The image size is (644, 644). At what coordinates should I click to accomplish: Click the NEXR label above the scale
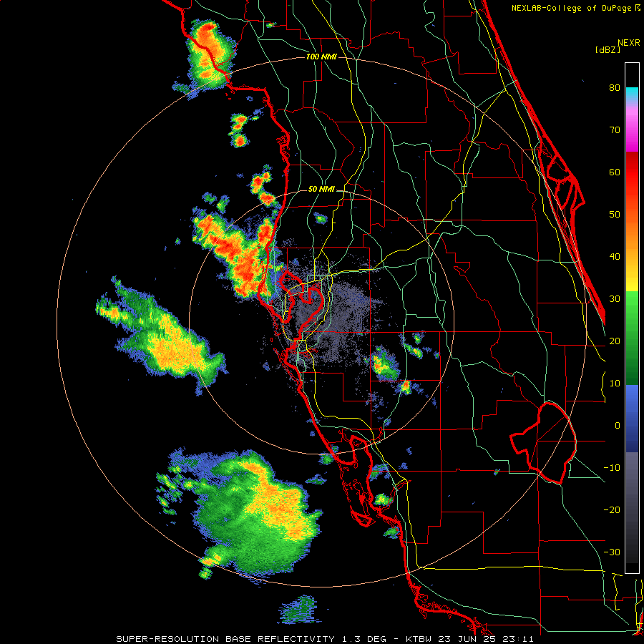click(x=629, y=43)
